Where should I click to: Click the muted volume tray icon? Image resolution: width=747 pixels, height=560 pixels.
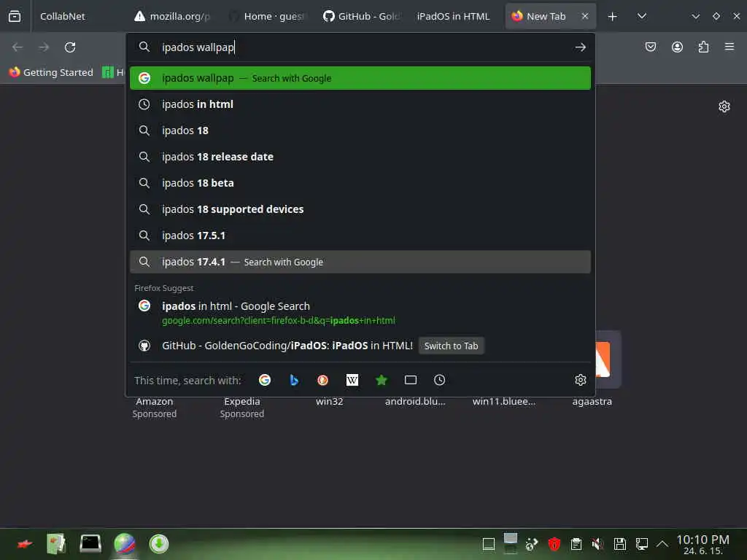pos(597,543)
